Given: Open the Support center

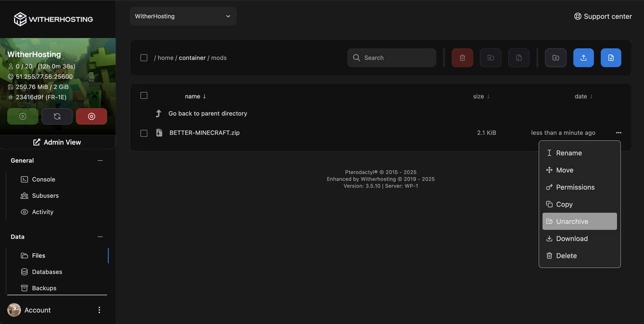Looking at the screenshot, I should pyautogui.click(x=603, y=16).
